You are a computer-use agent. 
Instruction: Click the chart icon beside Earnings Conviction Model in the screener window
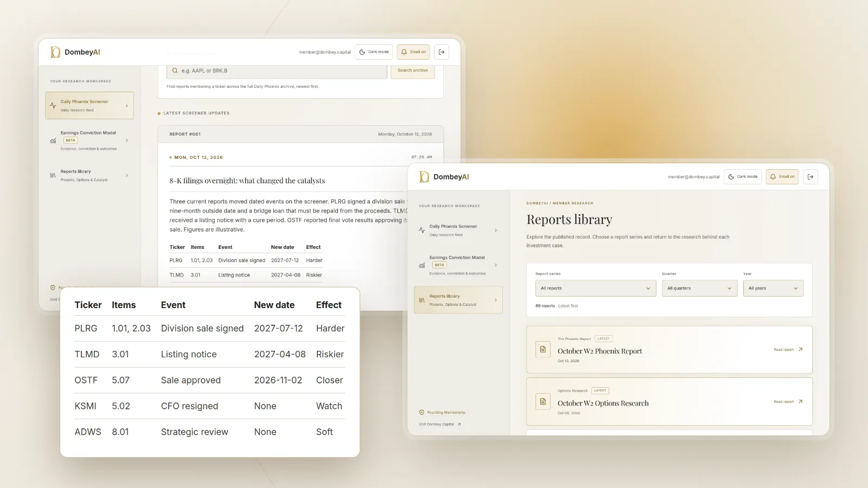point(53,140)
